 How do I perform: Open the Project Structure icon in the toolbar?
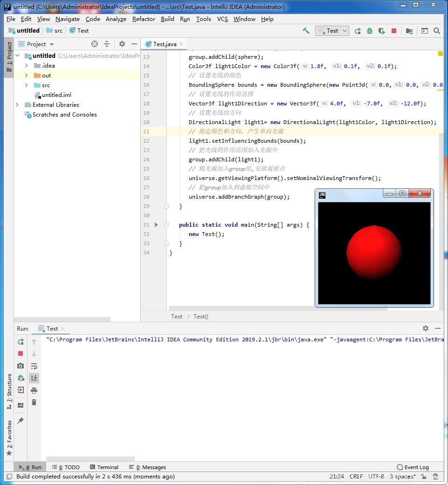coord(409,31)
